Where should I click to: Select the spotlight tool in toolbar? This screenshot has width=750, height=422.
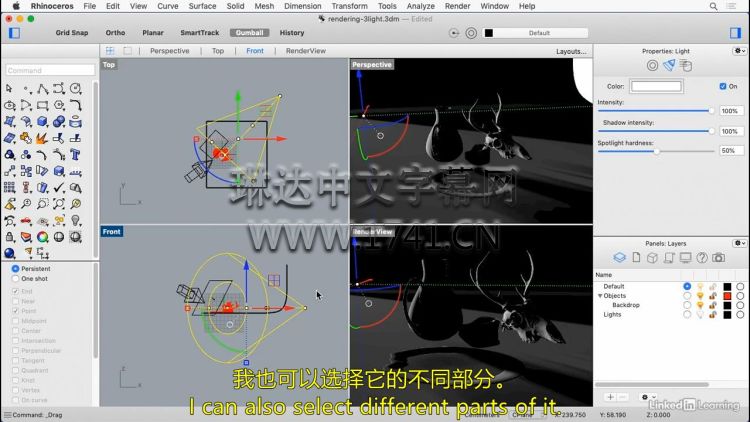(x=28, y=252)
